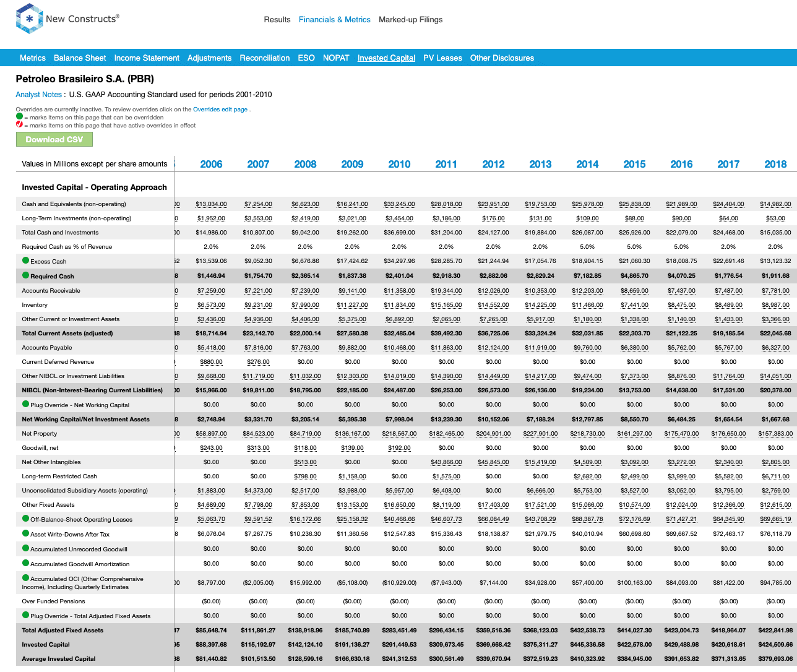Screen dimensions: 797x672
Task: Click the Download CSV button
Action: [x=54, y=139]
